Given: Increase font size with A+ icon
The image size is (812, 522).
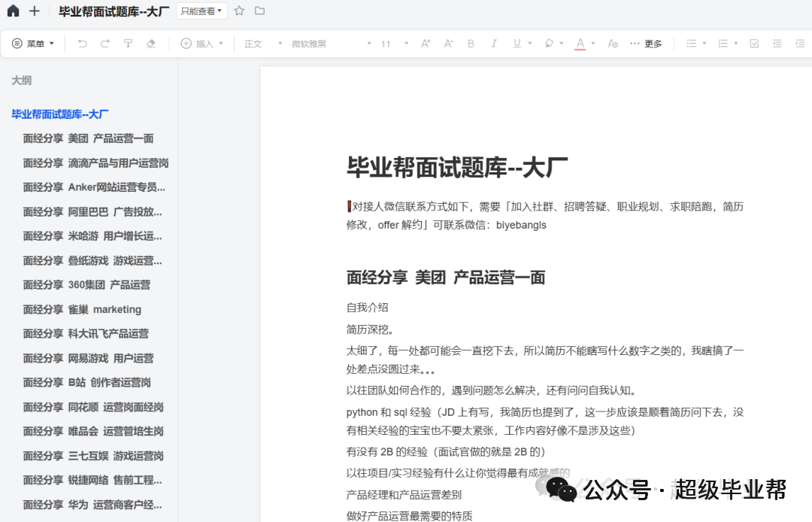Looking at the screenshot, I should [x=425, y=43].
